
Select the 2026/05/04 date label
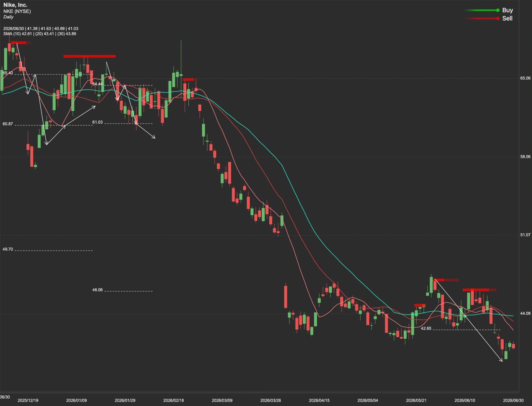(368, 400)
